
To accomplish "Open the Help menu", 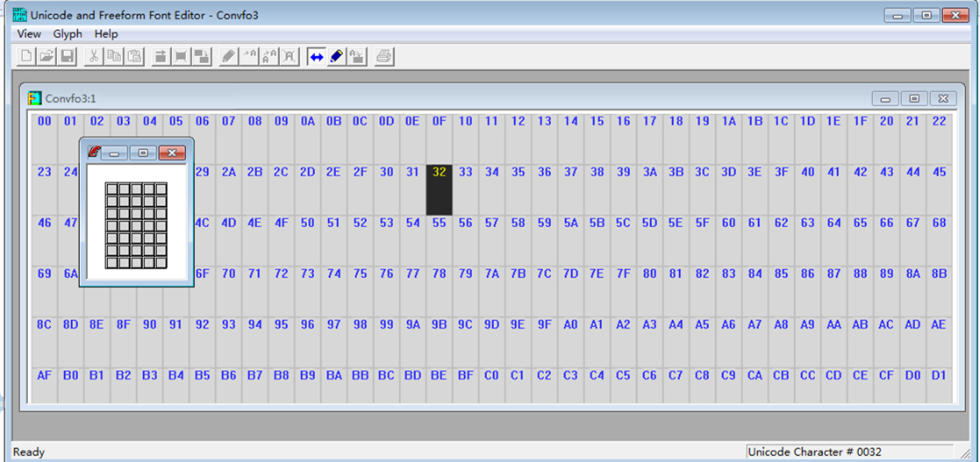I will click(x=106, y=33).
